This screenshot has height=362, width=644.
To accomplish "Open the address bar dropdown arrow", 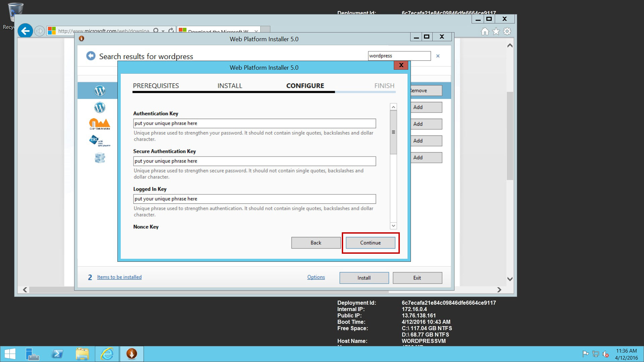I will click(x=163, y=31).
